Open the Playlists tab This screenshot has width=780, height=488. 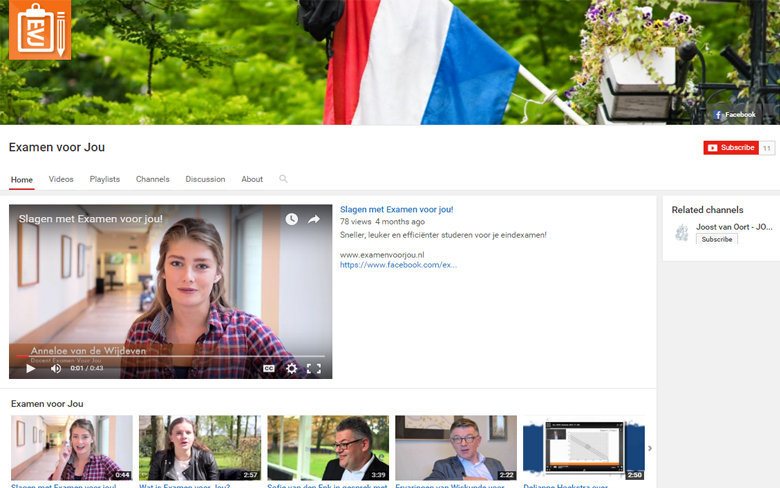click(x=104, y=179)
